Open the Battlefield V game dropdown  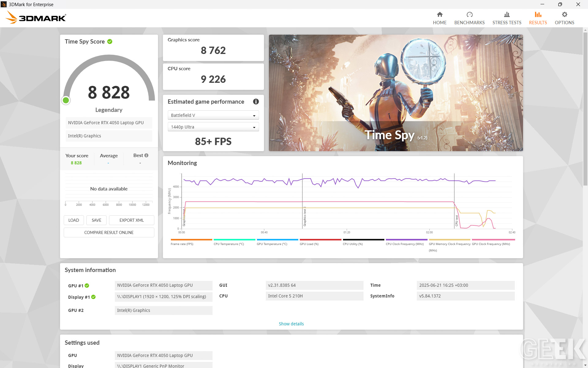coord(213,115)
